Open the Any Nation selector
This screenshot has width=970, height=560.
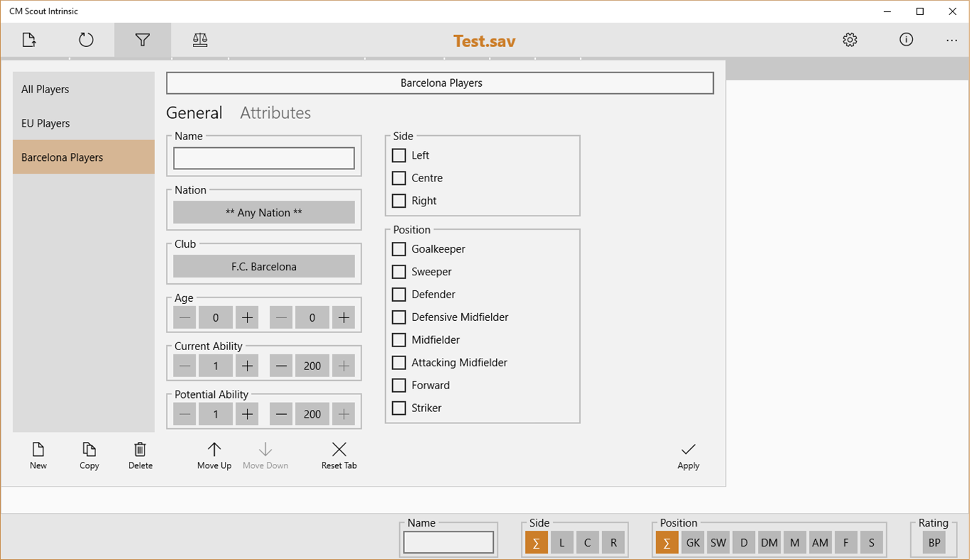coord(264,212)
